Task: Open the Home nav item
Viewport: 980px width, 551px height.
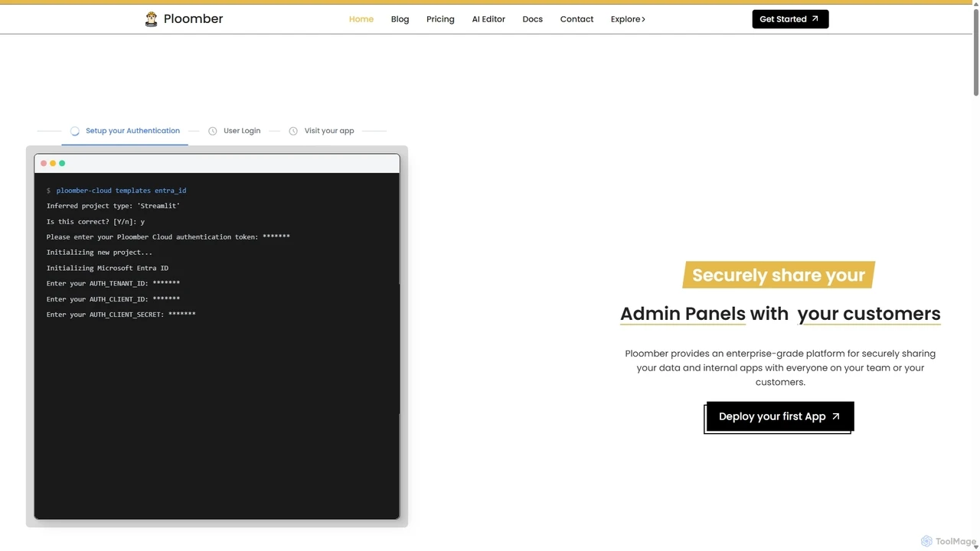Action: click(x=361, y=19)
